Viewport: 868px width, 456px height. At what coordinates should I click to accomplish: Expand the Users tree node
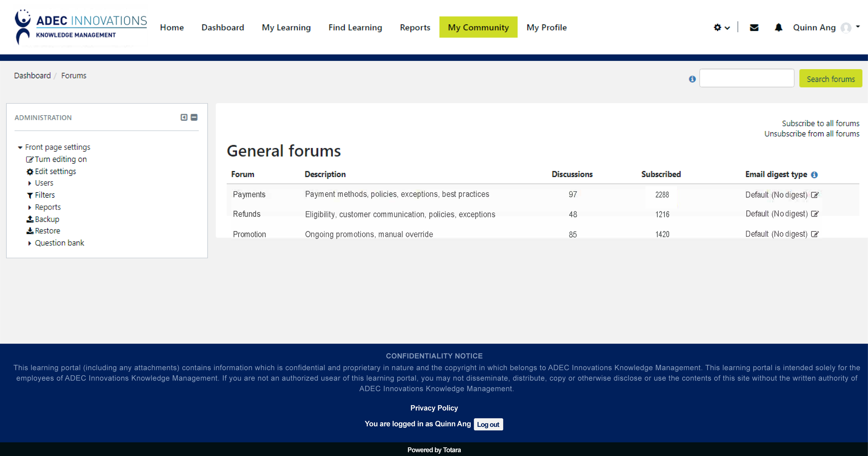(x=30, y=183)
